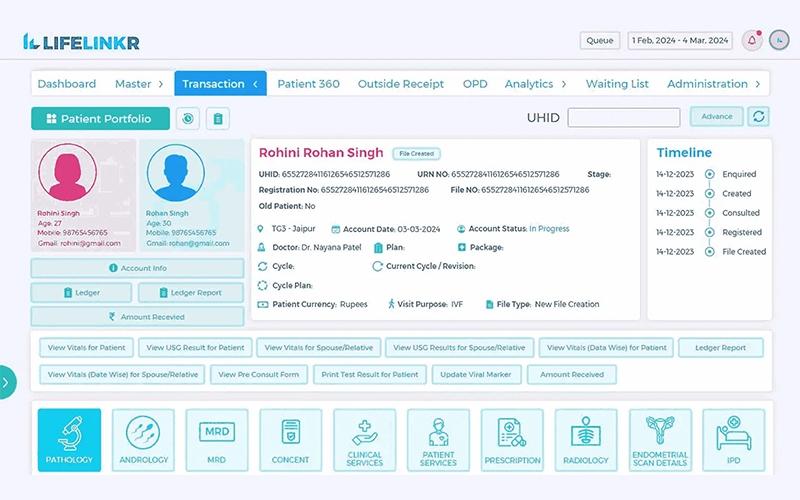Viewport: 800px width, 500px height.
Task: Click the Patient Portfolio button
Action: point(101,118)
